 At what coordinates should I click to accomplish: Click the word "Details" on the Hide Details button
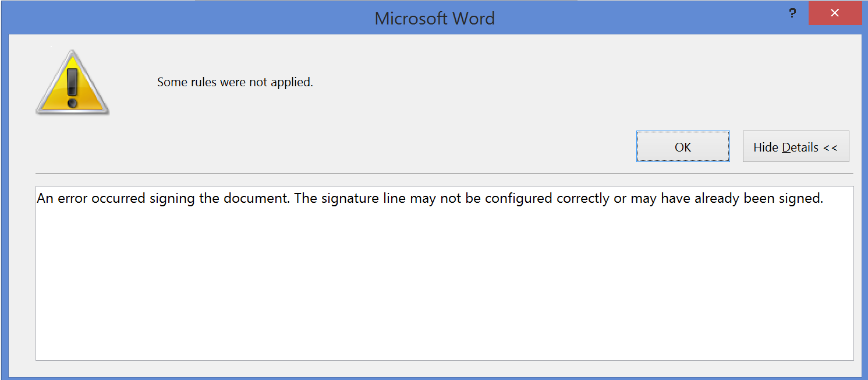click(800, 147)
